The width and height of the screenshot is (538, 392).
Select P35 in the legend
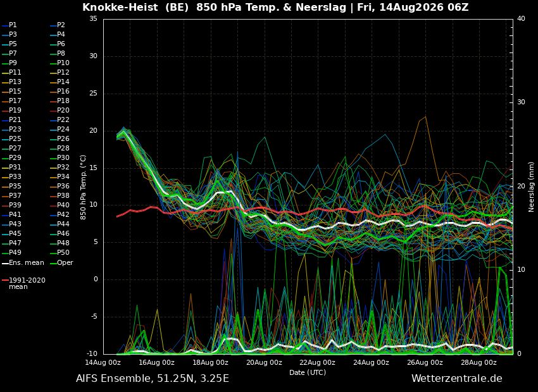click(x=11, y=186)
